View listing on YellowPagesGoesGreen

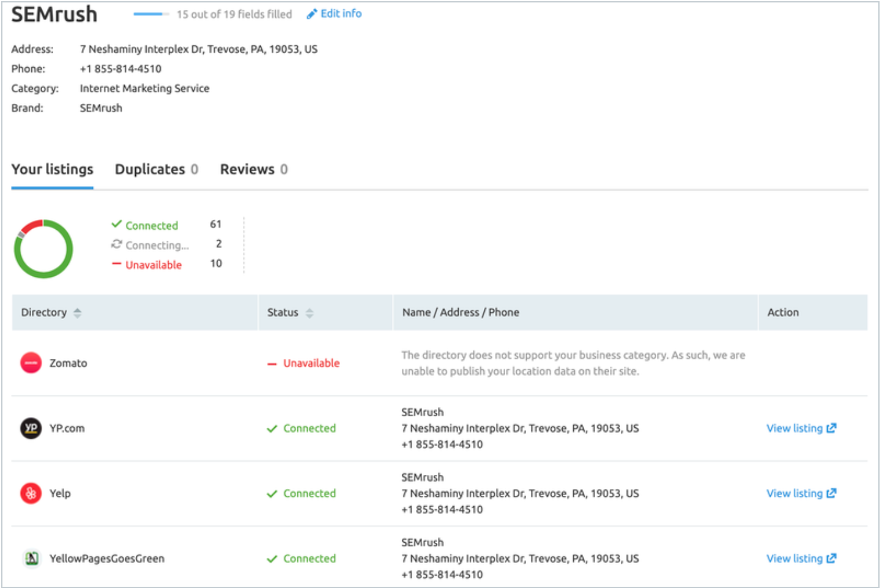801,558
